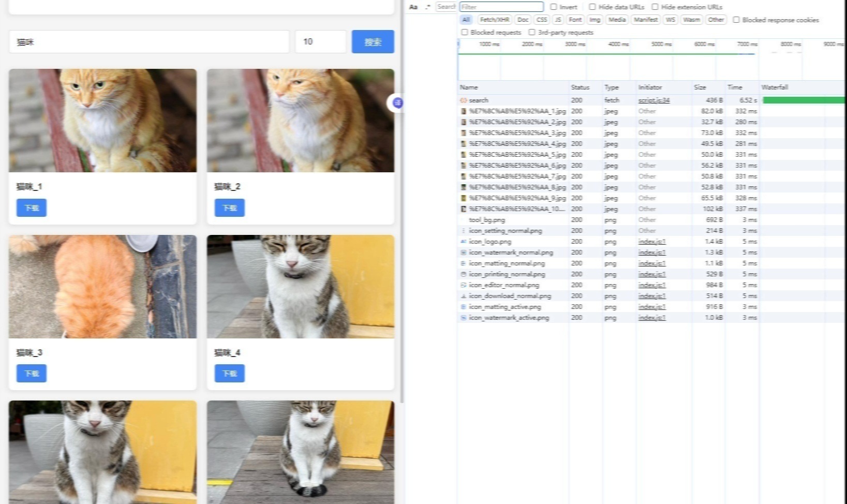The image size is (847, 504).
Task: Click the floating translate icon on page edge
Action: coord(397,103)
